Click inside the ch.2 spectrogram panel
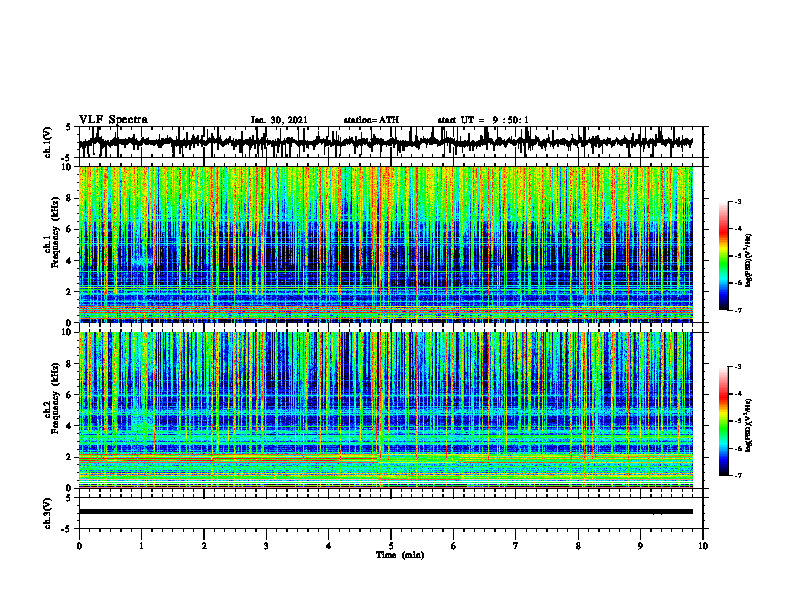792x612 pixels. coord(386,410)
